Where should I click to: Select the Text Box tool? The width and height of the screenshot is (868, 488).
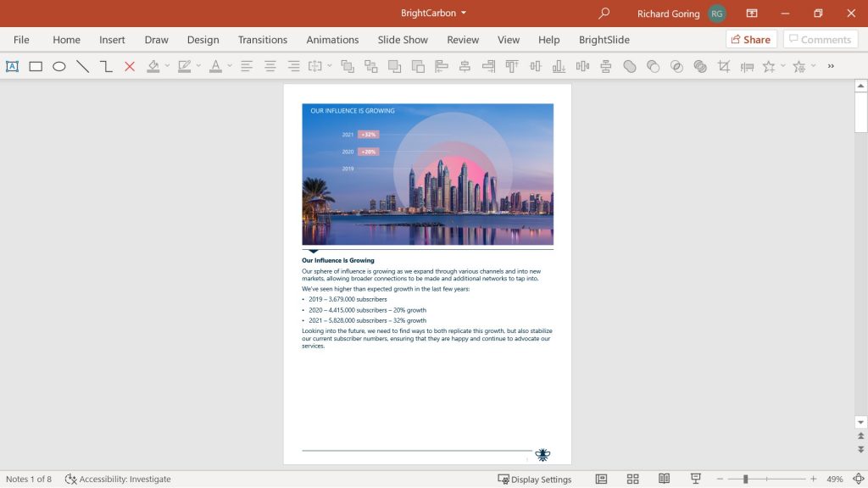click(12, 66)
